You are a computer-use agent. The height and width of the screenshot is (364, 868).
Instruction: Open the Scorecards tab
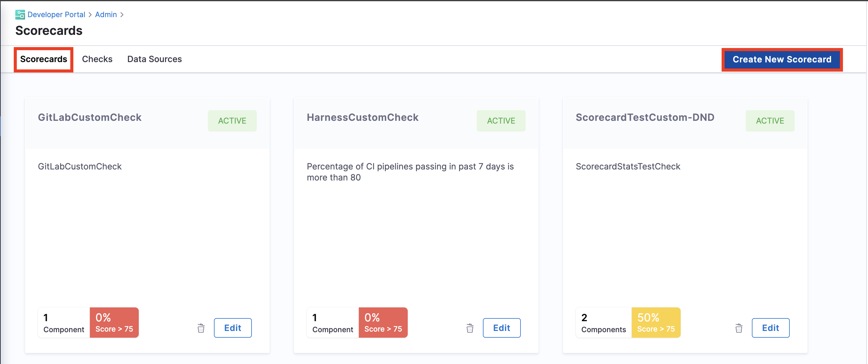pyautogui.click(x=43, y=59)
